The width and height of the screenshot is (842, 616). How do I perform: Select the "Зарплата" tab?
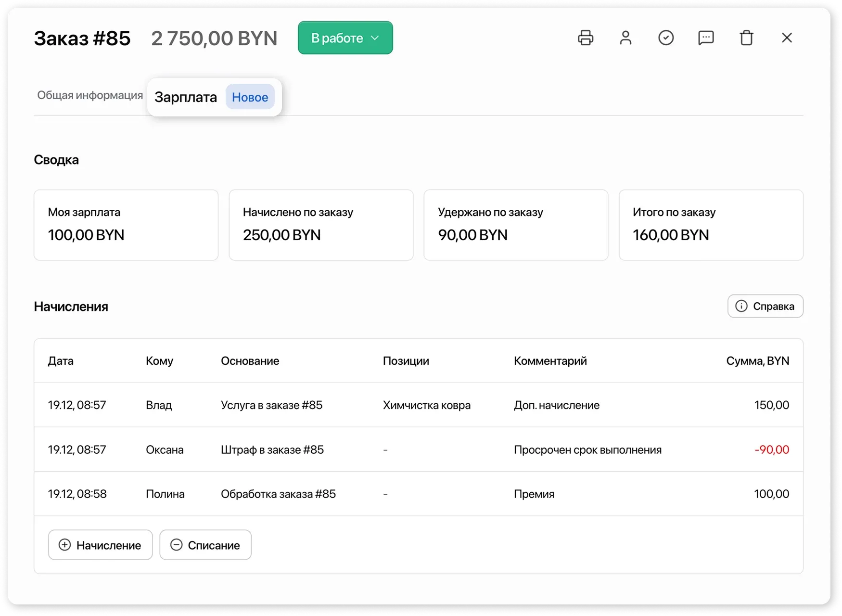click(186, 97)
